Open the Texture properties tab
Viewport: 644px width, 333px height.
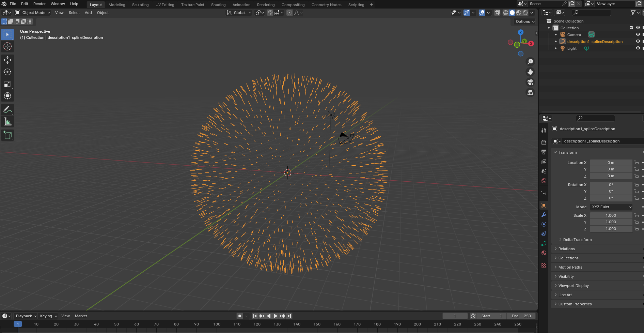[x=544, y=265]
